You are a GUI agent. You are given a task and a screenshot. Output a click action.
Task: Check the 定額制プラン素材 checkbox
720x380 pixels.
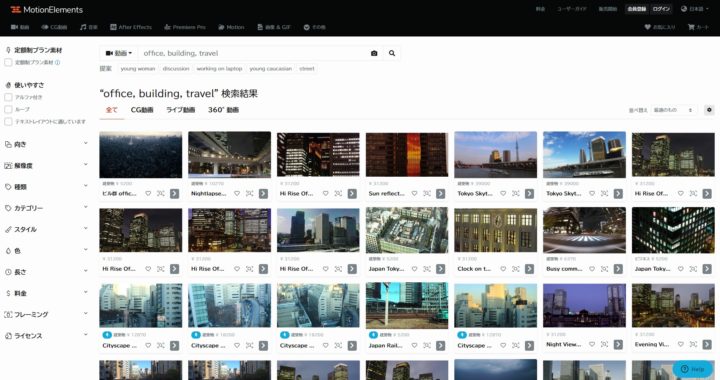click(8, 62)
